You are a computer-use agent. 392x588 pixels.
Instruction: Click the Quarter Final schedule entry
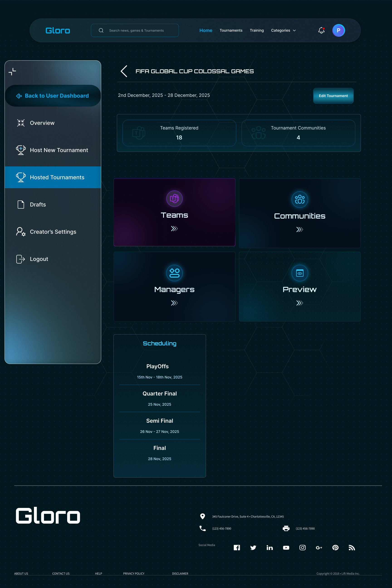pos(159,398)
